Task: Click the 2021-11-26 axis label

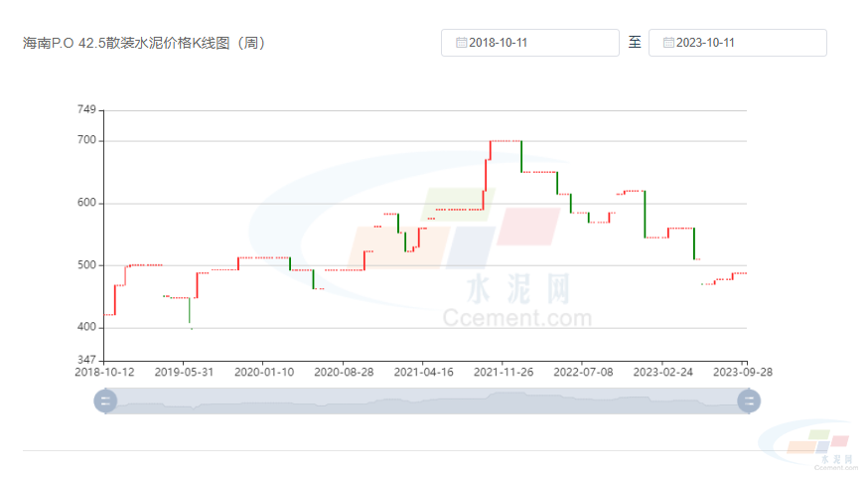Action: pyautogui.click(x=504, y=372)
